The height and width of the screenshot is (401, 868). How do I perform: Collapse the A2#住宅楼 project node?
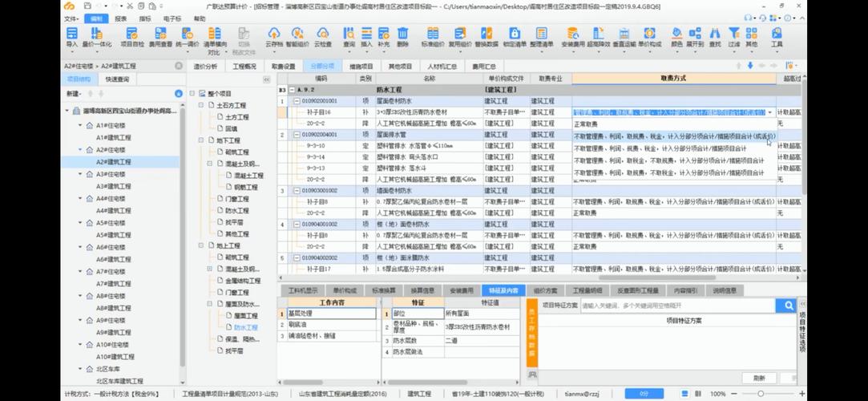point(80,150)
